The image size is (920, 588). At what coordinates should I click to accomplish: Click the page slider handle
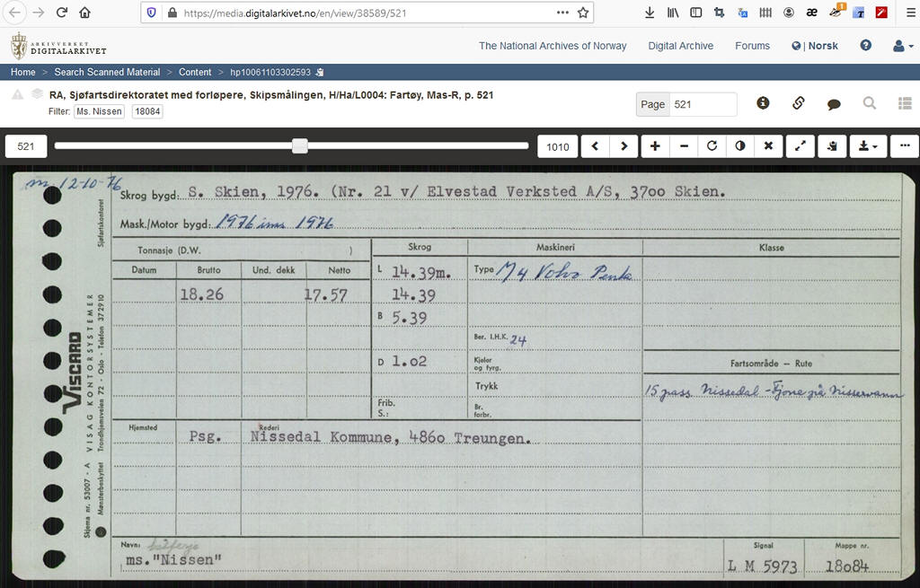point(300,146)
